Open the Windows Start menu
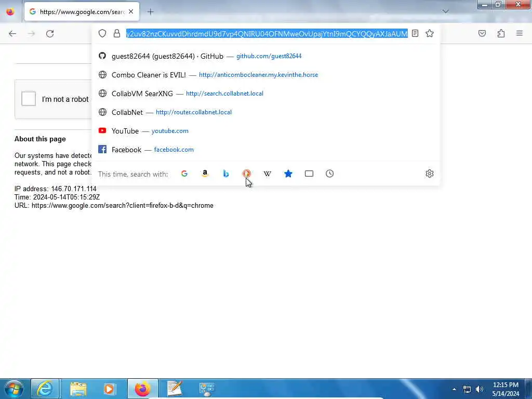The image size is (532, 399). [x=14, y=389]
